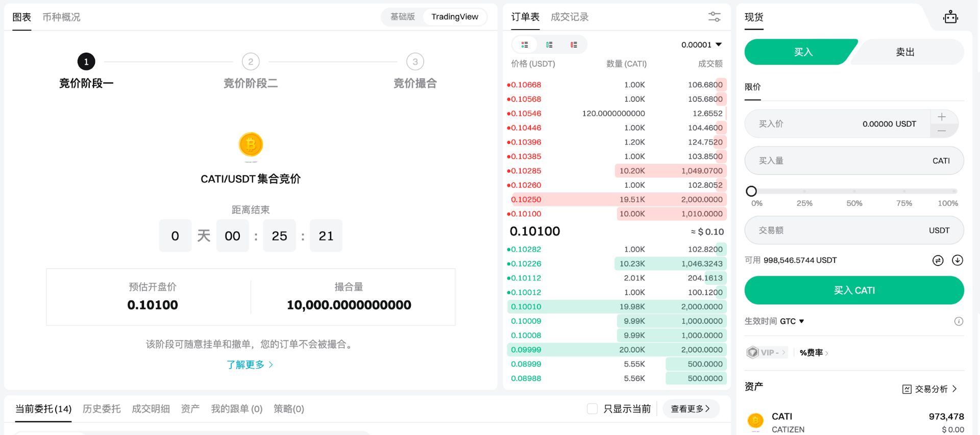The width and height of the screenshot is (980, 435).
Task: Open the strategies (0) tab
Action: point(289,409)
